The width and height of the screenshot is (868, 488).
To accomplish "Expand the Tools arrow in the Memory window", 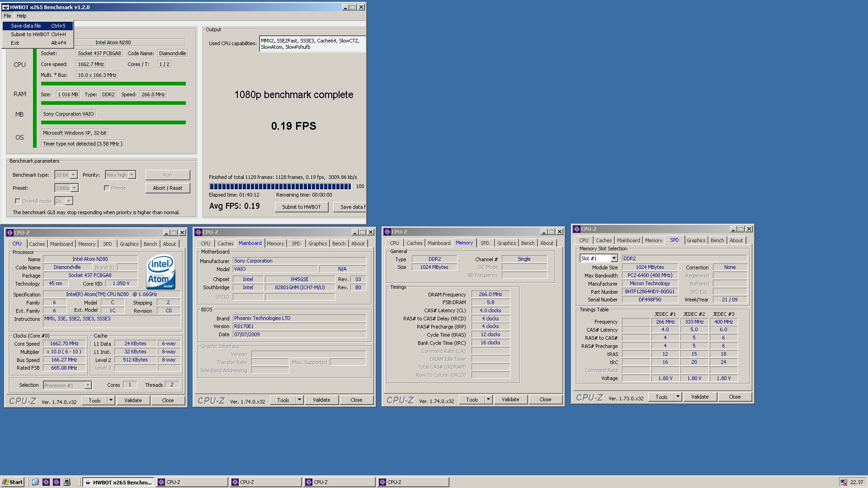I will (x=488, y=399).
